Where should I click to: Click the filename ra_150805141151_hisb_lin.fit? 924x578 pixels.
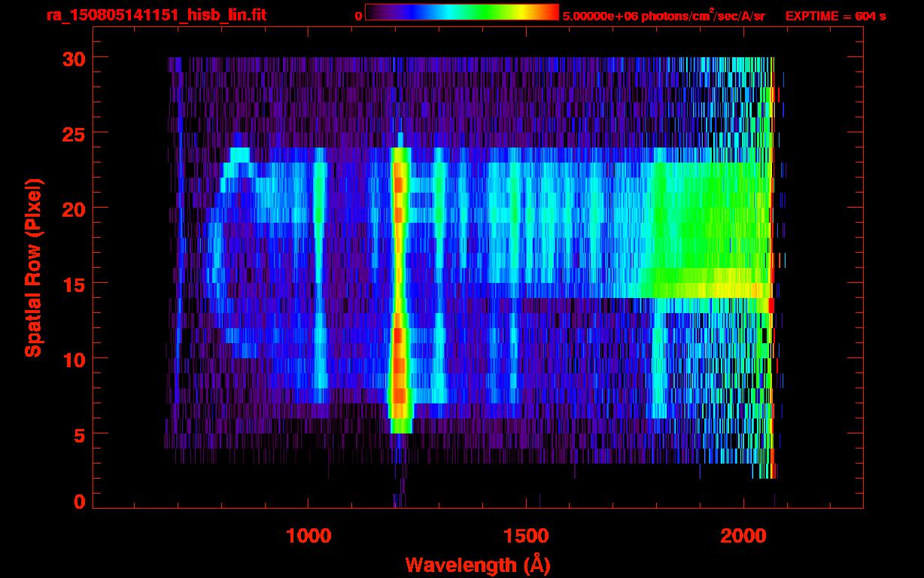(156, 15)
